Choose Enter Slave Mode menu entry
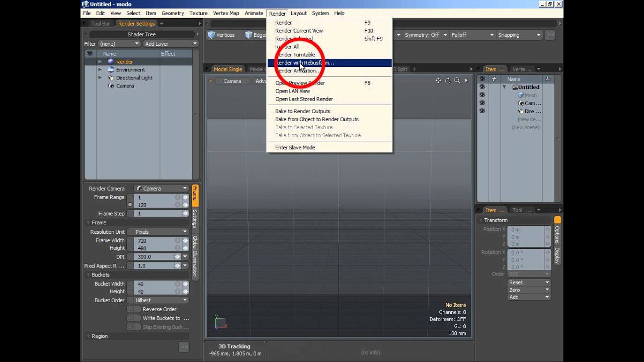This screenshot has width=644, height=362. tap(295, 147)
